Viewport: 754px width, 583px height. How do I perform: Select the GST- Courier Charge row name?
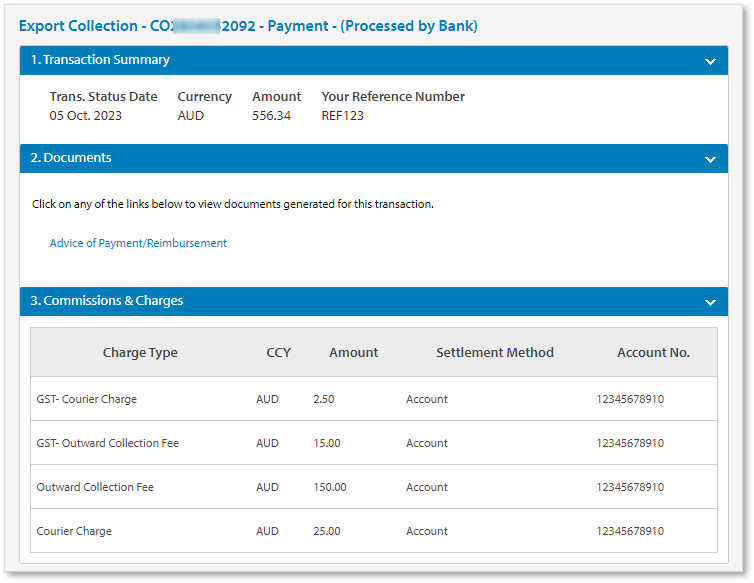87,399
